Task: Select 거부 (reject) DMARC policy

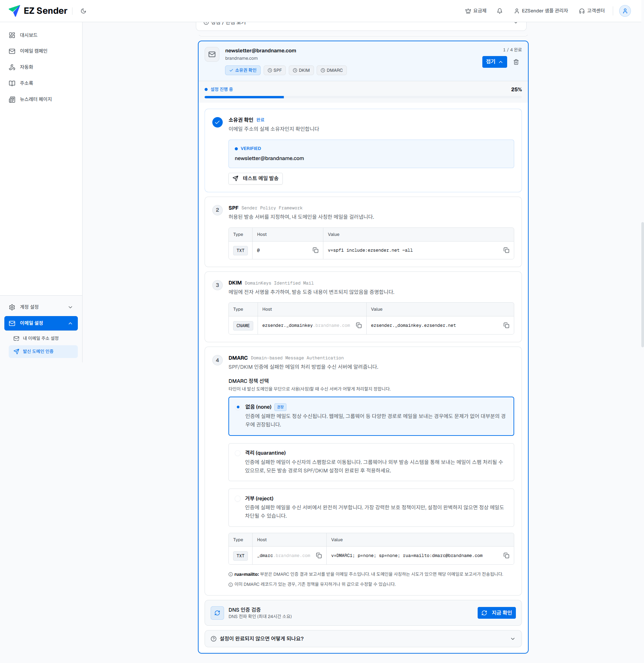Action: click(x=371, y=507)
